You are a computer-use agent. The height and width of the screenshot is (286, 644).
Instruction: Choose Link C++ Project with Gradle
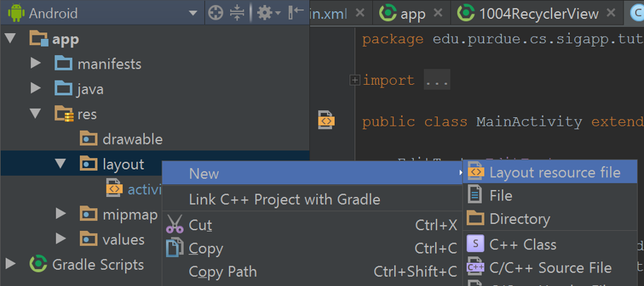coord(312,200)
